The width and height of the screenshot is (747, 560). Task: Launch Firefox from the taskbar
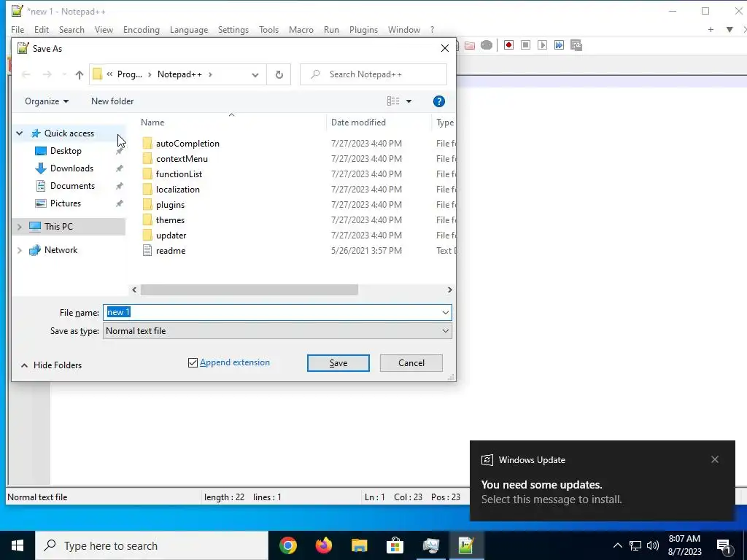pos(323,545)
